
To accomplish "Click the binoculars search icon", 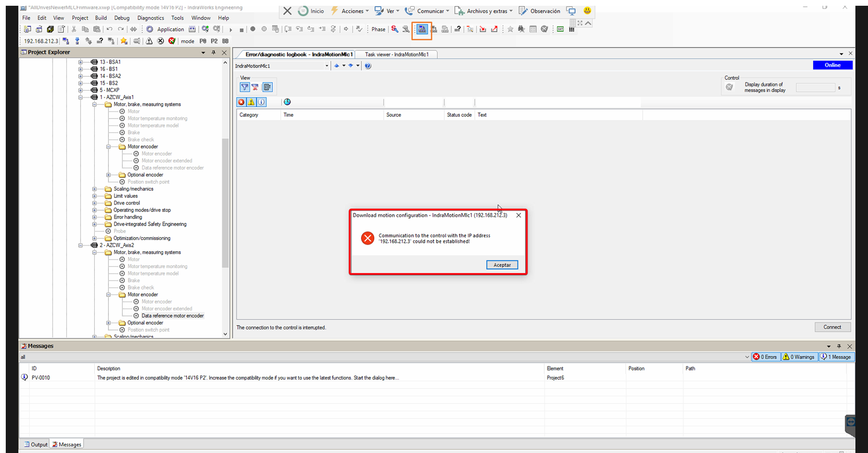I will click(x=521, y=29).
